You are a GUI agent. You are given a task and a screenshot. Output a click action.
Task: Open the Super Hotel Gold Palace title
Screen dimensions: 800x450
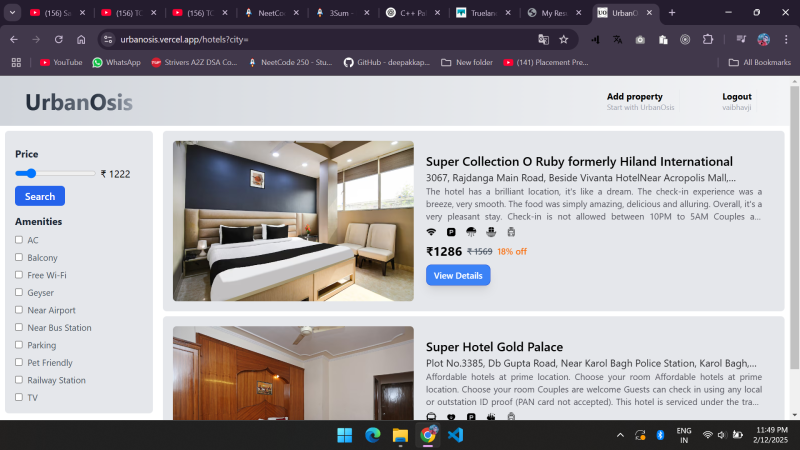[x=494, y=347]
